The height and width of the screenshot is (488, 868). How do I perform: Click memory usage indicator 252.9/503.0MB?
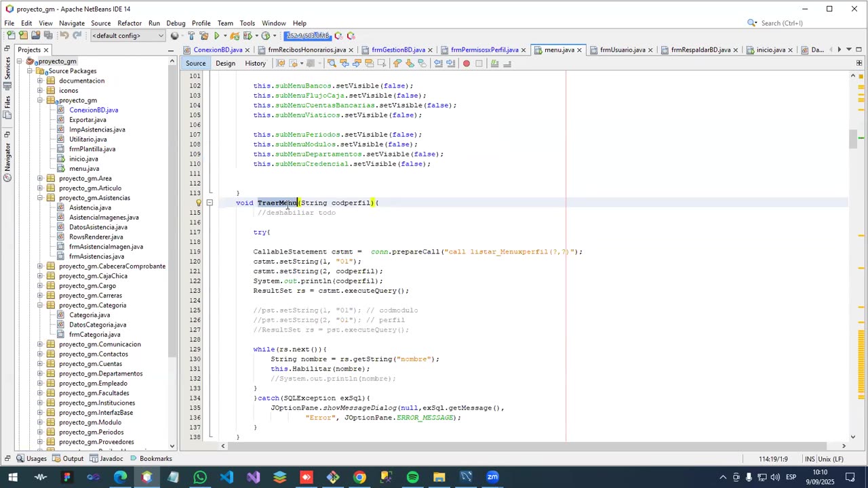point(307,35)
